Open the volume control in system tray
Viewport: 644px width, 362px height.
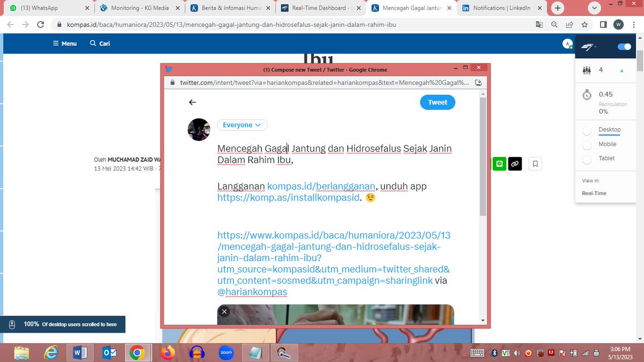tap(516, 353)
